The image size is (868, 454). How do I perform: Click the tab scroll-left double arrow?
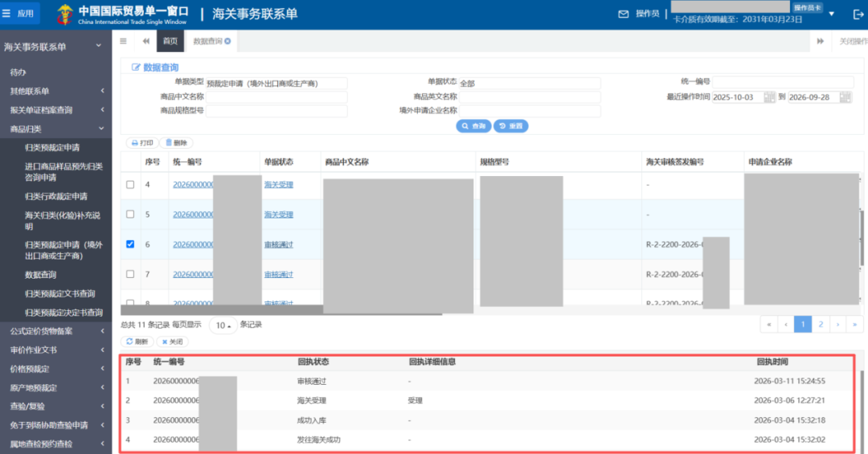145,41
